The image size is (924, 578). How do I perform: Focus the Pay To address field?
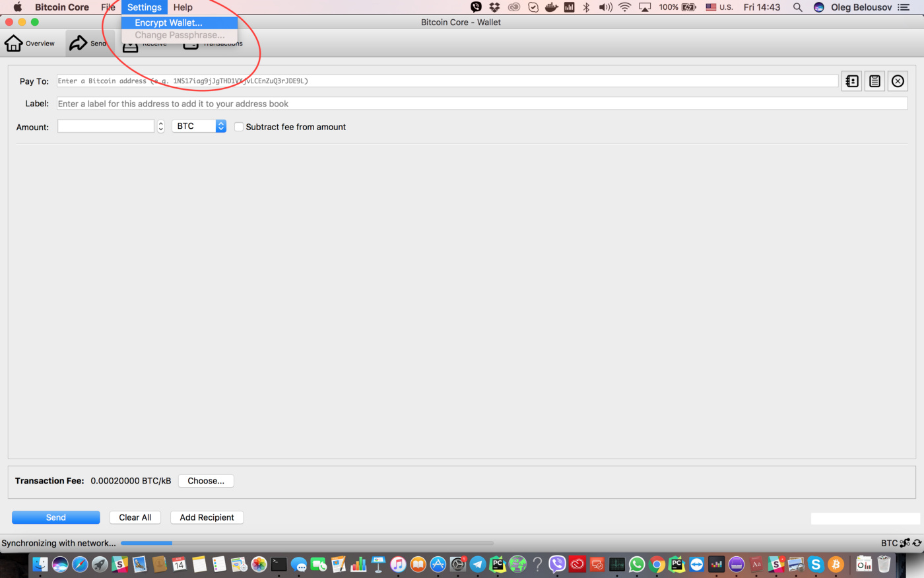[447, 81]
